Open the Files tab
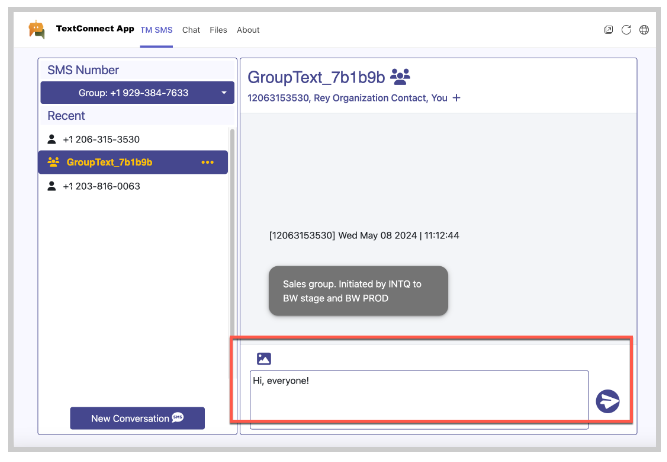 [218, 30]
